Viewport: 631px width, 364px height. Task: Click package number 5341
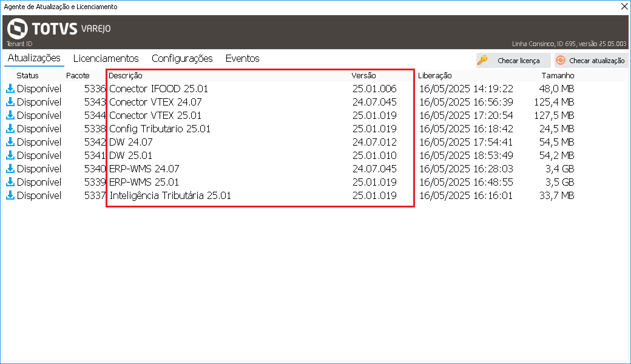(x=95, y=155)
